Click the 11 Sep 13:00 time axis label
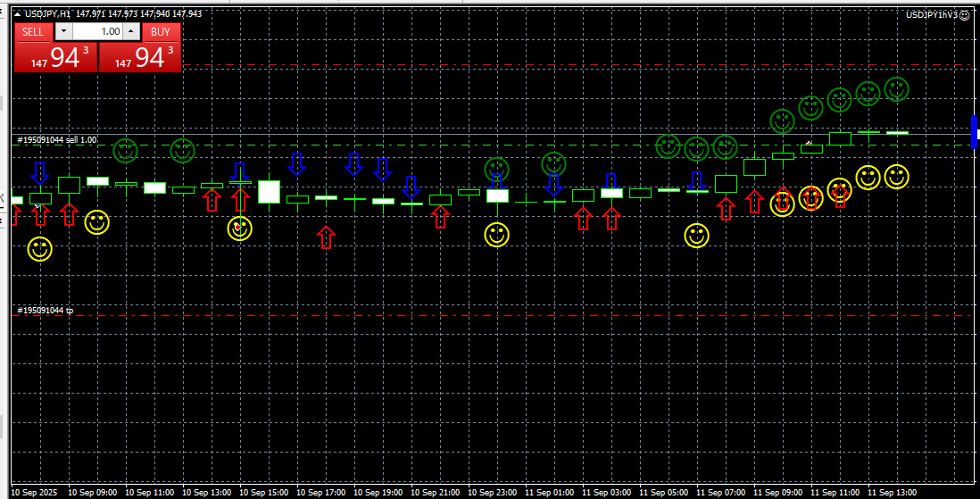Image resolution: width=980 pixels, height=499 pixels. pos(892,493)
